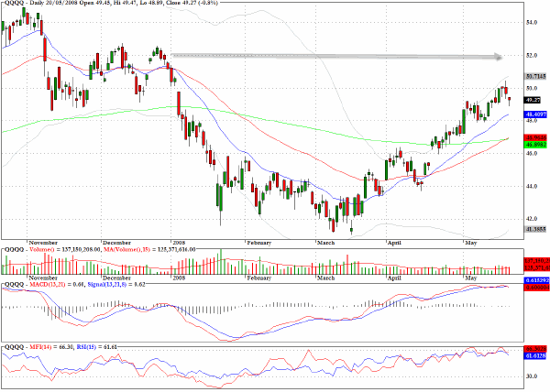Select the 46.0 price axis label
The width and height of the screenshot is (550, 392).
(532, 154)
